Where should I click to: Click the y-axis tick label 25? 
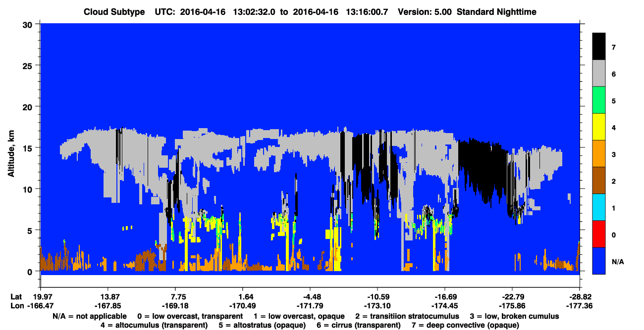click(29, 65)
